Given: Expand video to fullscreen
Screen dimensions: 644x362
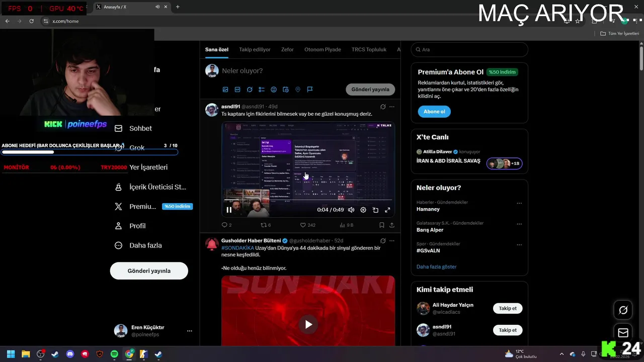Looking at the screenshot, I should pyautogui.click(x=387, y=210).
